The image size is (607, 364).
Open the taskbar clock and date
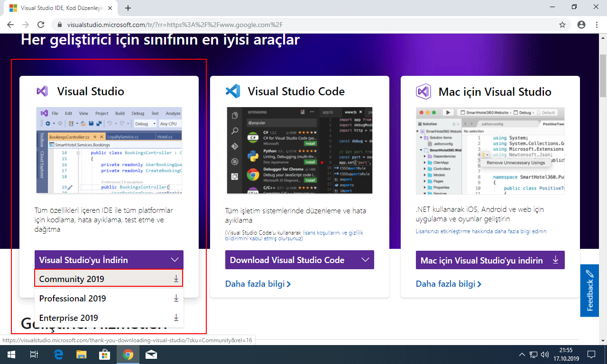click(566, 355)
